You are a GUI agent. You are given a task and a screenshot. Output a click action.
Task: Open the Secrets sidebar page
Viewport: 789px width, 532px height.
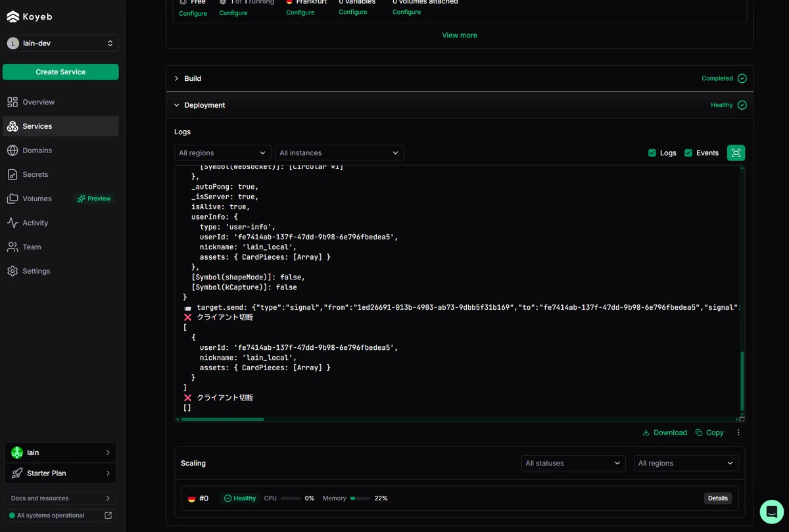[35, 175]
